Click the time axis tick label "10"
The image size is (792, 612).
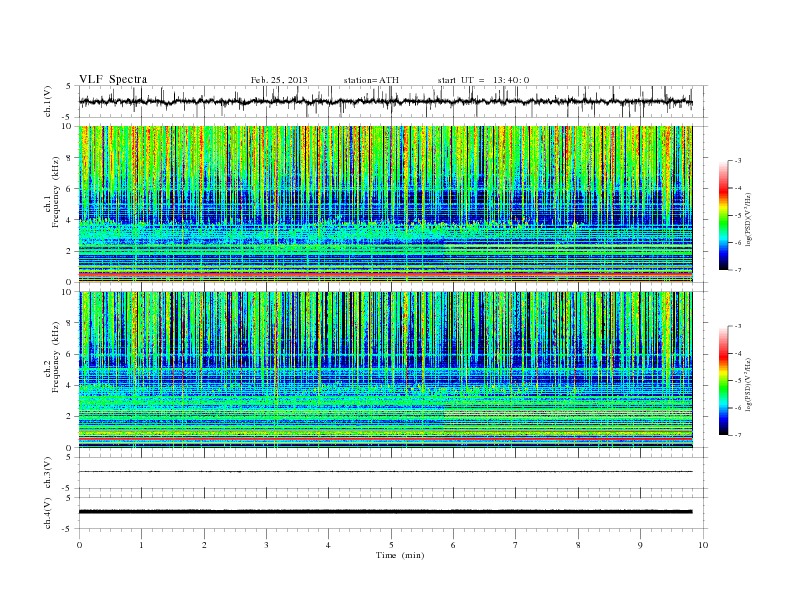[x=703, y=545]
